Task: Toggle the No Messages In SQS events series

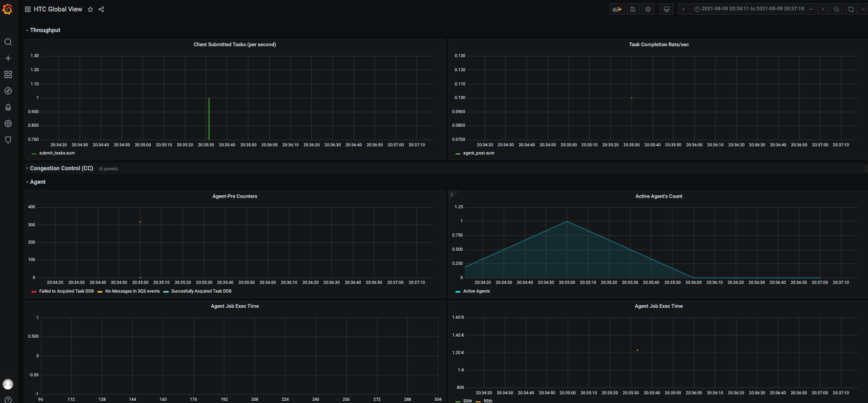Action: [x=132, y=292]
